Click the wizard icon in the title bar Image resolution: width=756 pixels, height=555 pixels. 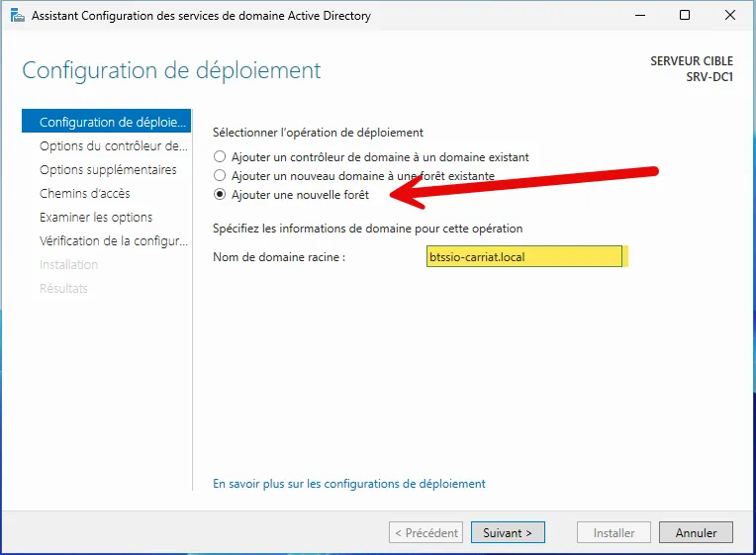[x=18, y=16]
